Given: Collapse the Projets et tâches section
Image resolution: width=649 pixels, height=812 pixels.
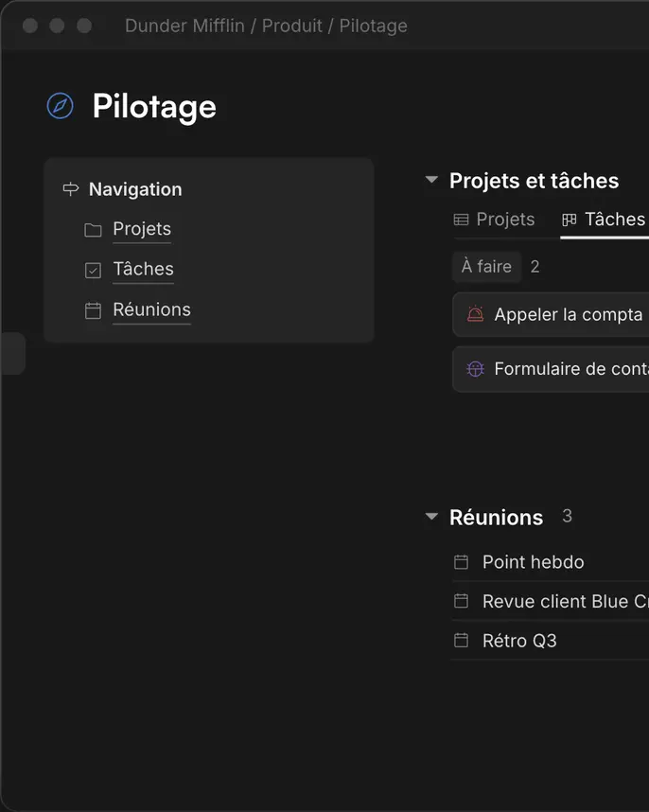Looking at the screenshot, I should [431, 180].
